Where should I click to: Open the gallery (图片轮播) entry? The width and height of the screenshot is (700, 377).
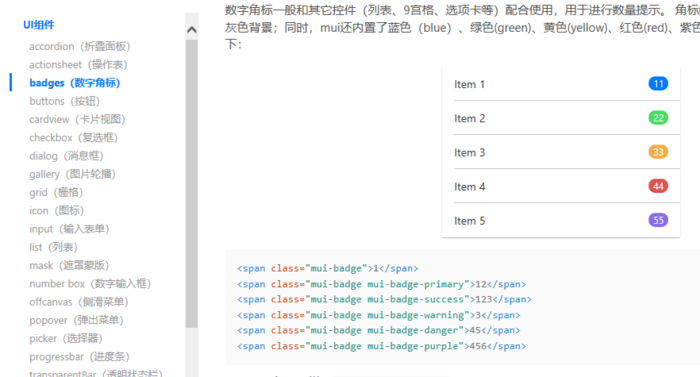(x=72, y=175)
